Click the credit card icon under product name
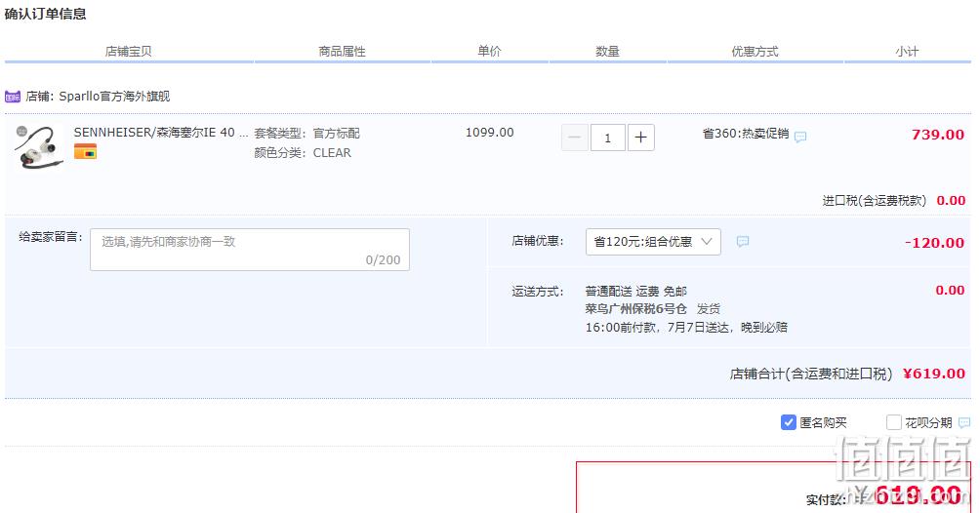This screenshot has width=980, height=513. [85, 152]
